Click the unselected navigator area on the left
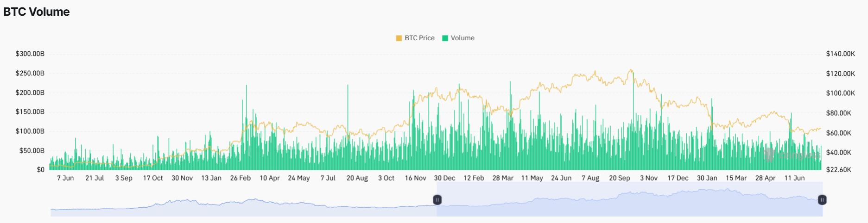Image resolution: width=868 pixels, height=223 pixels. pos(244,199)
